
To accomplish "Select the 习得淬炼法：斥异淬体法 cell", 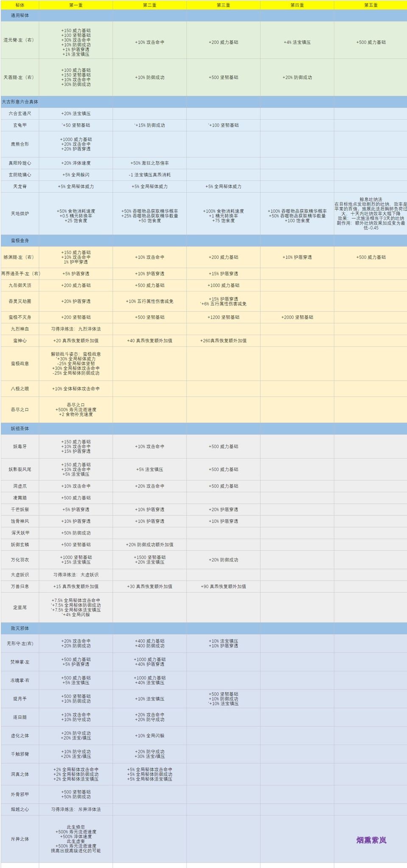I will 76,809.
